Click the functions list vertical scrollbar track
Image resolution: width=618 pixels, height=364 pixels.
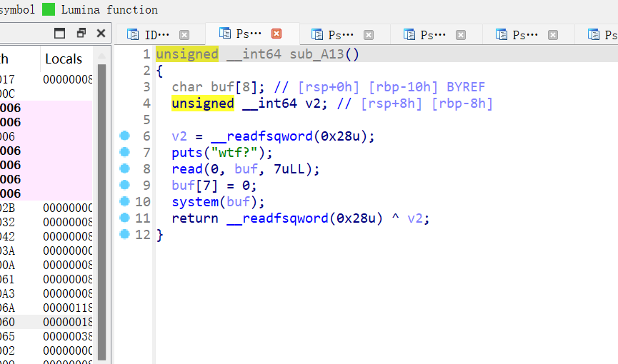[101, 214]
